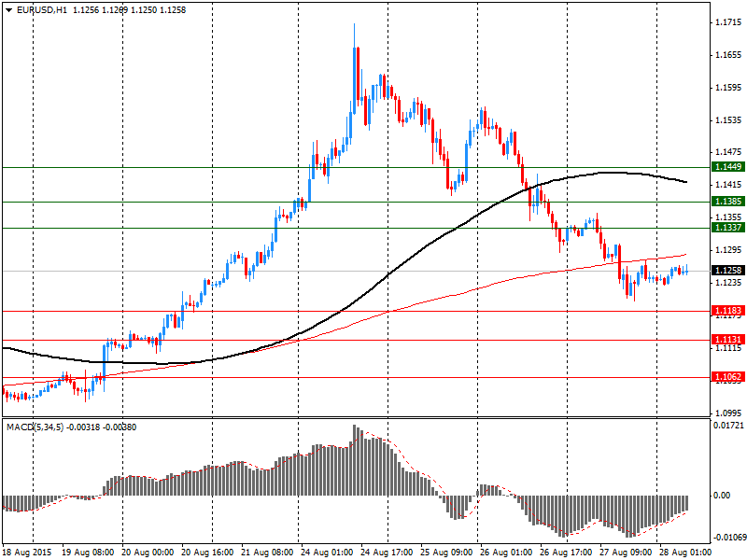747x560 pixels.
Task: Select the 1.1115 price scale value
Action: (728, 348)
